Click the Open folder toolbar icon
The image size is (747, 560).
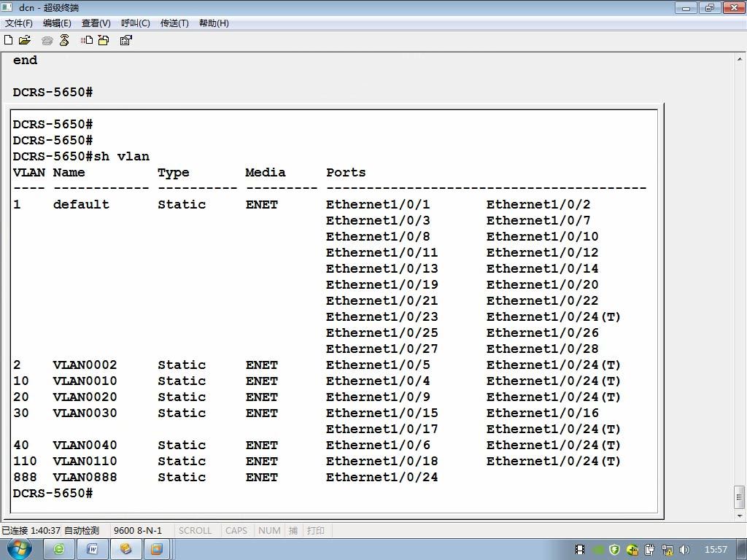(24, 40)
